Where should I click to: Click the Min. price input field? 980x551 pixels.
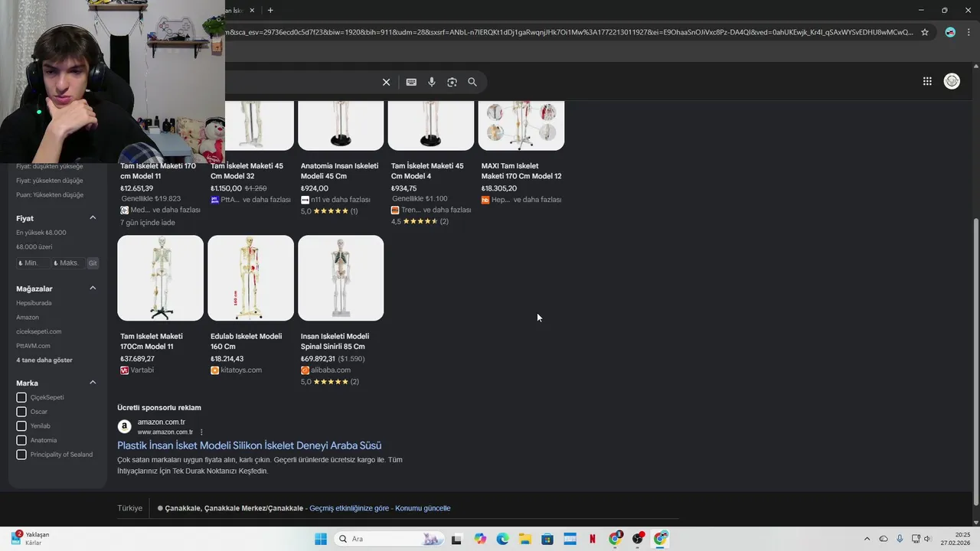pyautogui.click(x=32, y=262)
